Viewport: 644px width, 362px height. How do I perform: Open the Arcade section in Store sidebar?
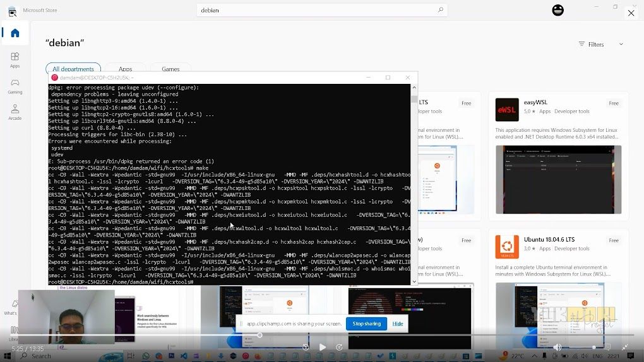click(15, 112)
